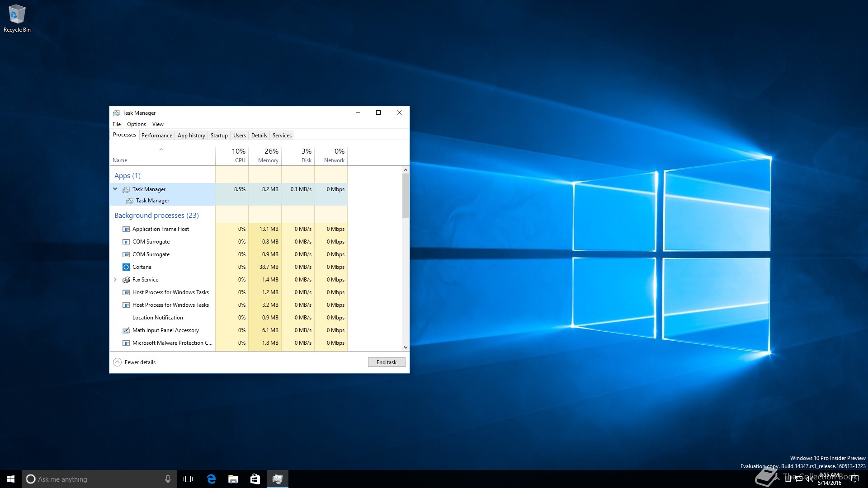
Task: Click the Cortana process icon
Action: [126, 267]
